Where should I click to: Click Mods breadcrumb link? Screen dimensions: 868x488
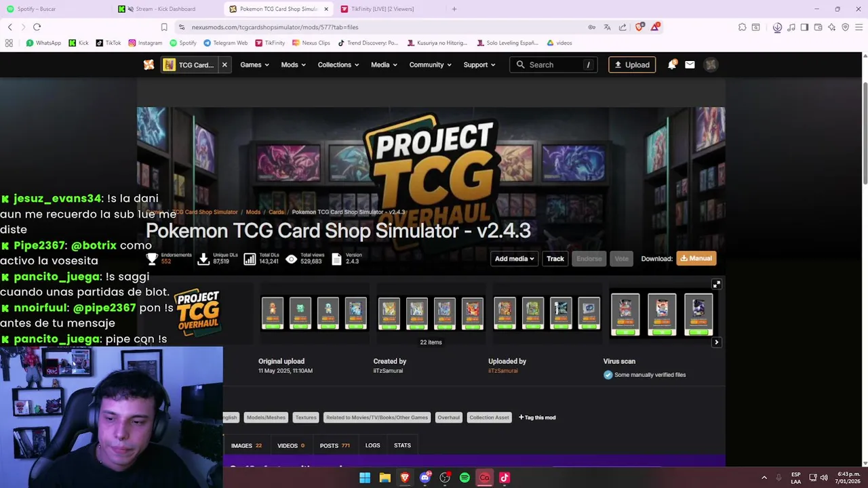point(253,212)
